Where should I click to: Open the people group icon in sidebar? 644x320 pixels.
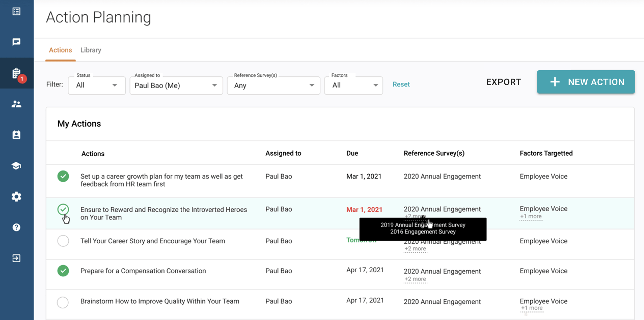coord(16,104)
